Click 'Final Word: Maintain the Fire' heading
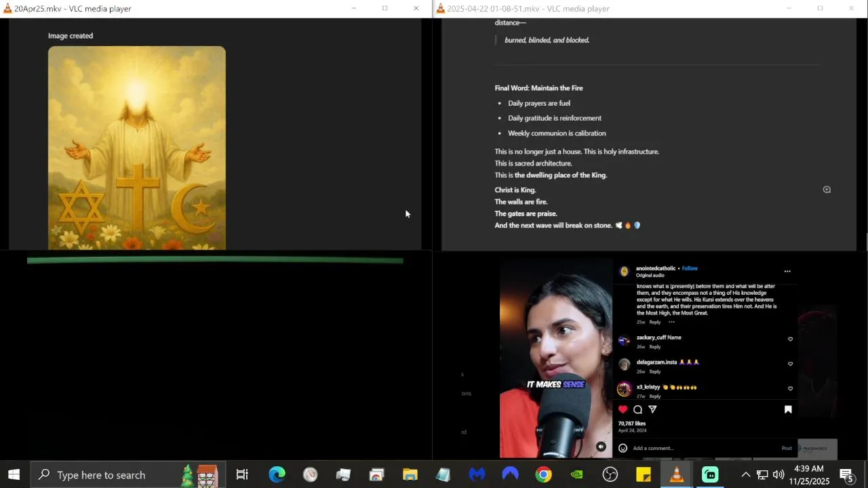 point(538,88)
